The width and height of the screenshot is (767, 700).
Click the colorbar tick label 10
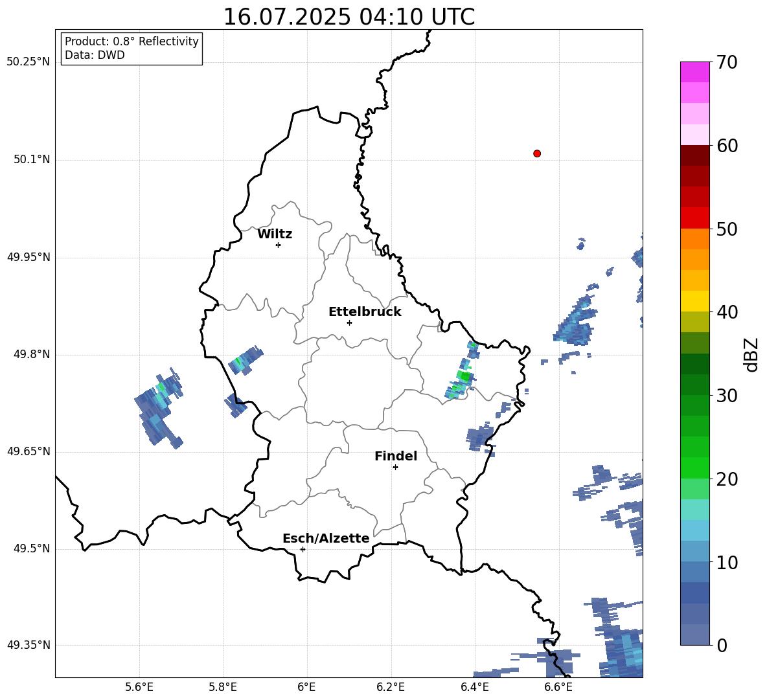(x=727, y=562)
